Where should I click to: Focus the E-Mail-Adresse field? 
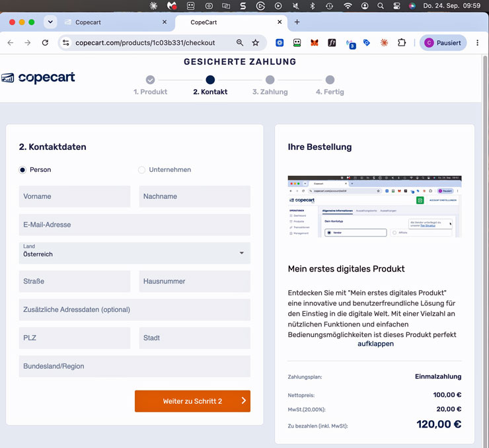pos(134,225)
